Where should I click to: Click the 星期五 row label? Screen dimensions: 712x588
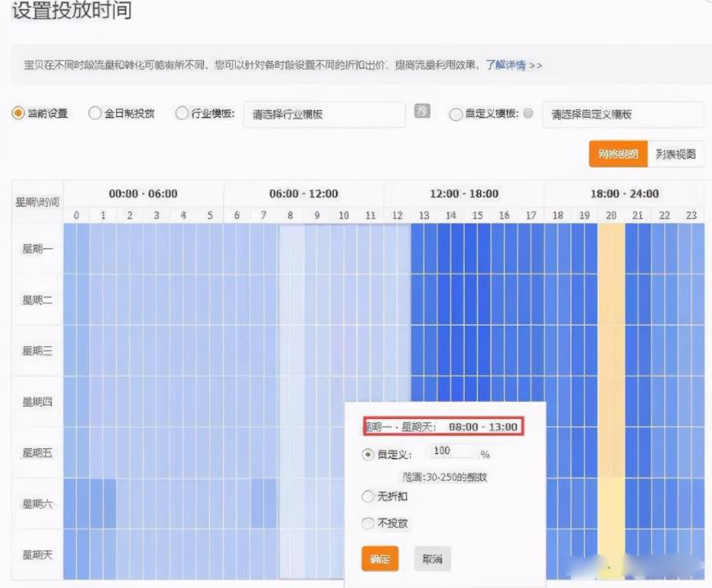pyautogui.click(x=38, y=452)
